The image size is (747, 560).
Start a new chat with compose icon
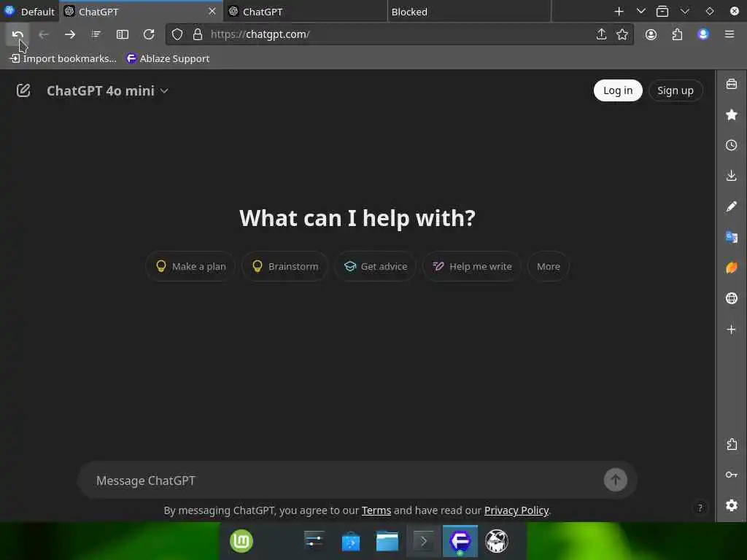[x=23, y=90]
